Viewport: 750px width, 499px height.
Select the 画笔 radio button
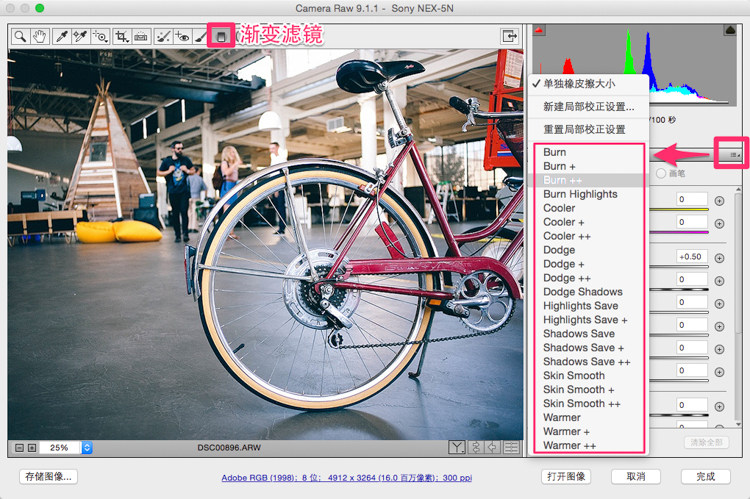(661, 173)
